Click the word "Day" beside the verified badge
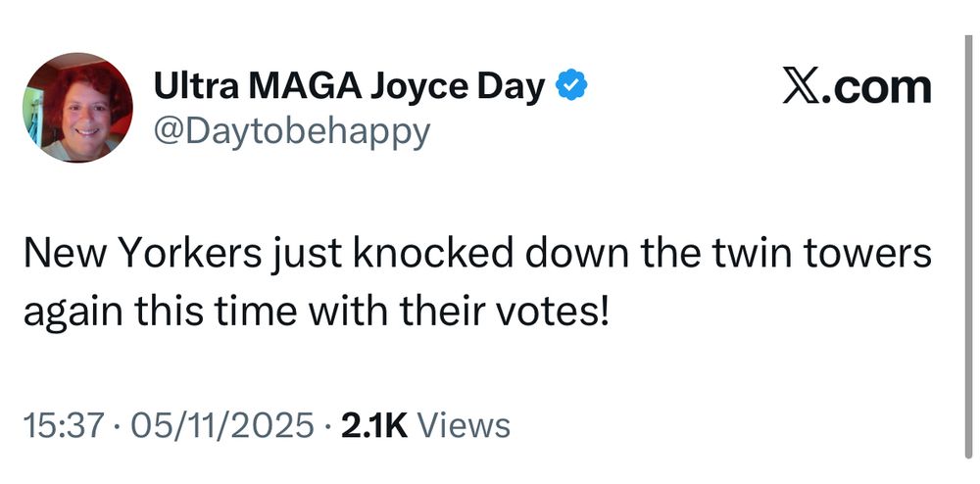Image resolution: width=980 pixels, height=484 pixels. tap(511, 88)
